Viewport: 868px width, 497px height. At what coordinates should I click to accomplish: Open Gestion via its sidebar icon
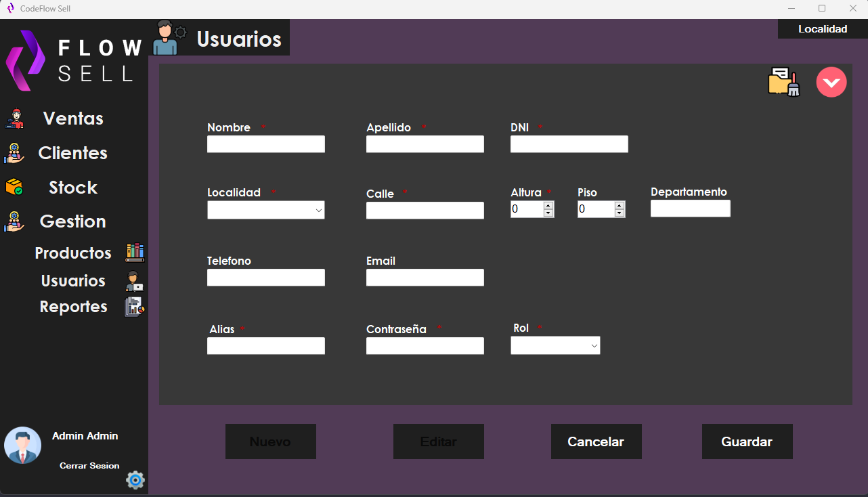pos(15,221)
